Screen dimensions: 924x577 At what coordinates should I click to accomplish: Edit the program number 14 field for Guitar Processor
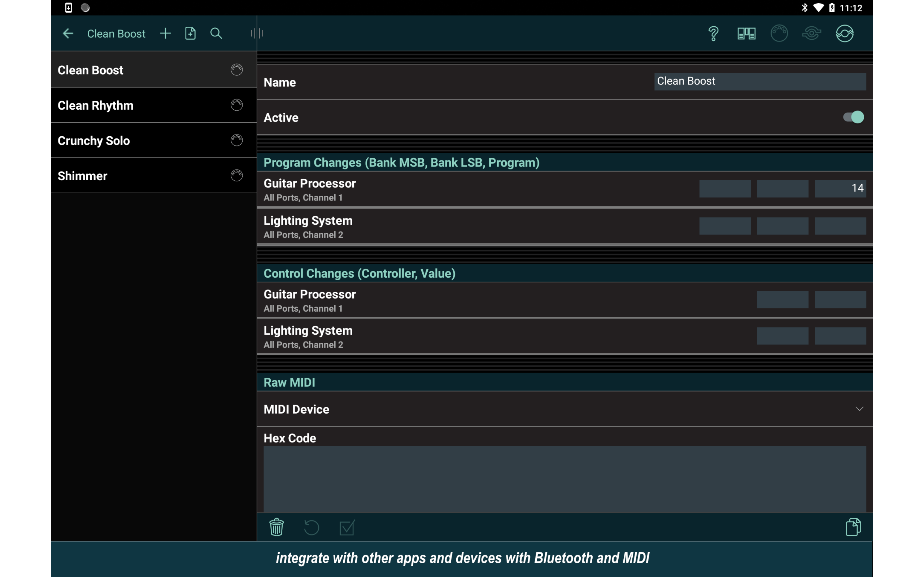pos(840,188)
